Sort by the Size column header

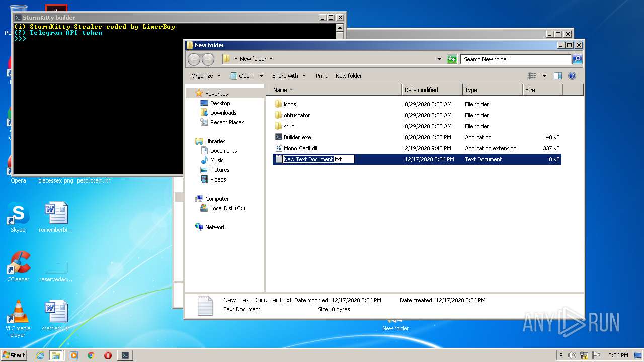pos(543,90)
